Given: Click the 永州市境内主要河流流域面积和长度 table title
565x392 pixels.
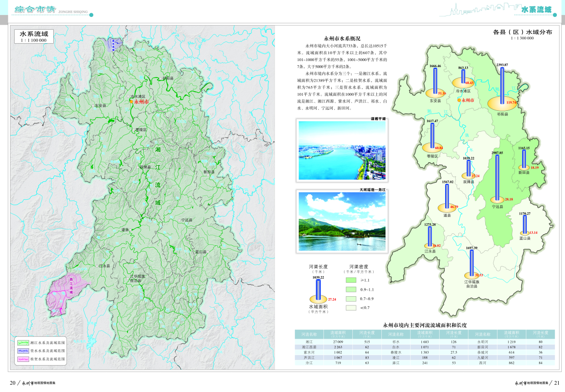Looking at the screenshot, I should pyautogui.click(x=425, y=325).
